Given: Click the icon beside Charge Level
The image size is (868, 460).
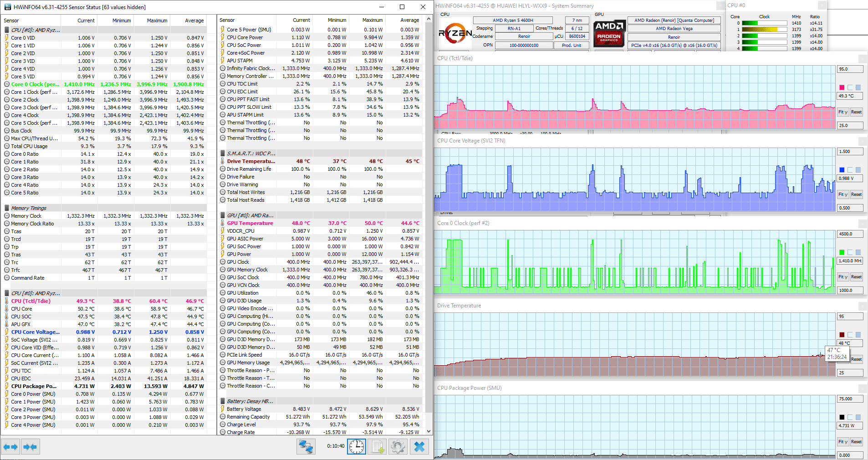Looking at the screenshot, I should (223, 424).
